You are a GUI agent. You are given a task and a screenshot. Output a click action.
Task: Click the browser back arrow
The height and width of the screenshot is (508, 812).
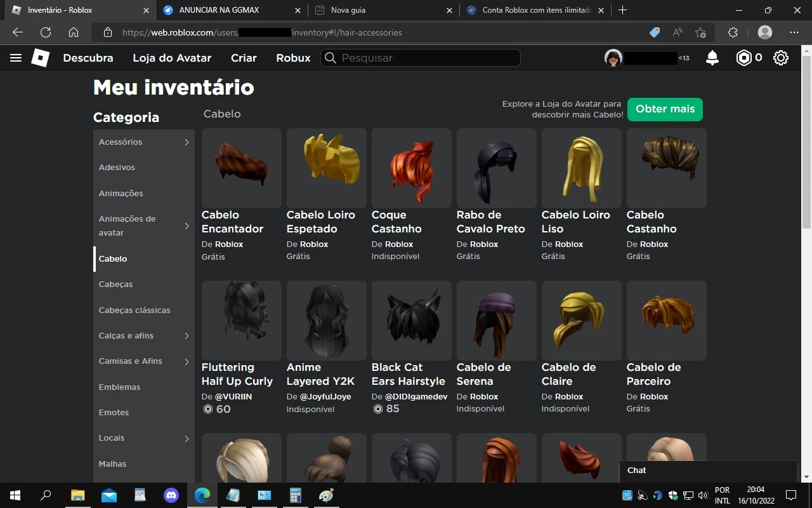point(18,32)
